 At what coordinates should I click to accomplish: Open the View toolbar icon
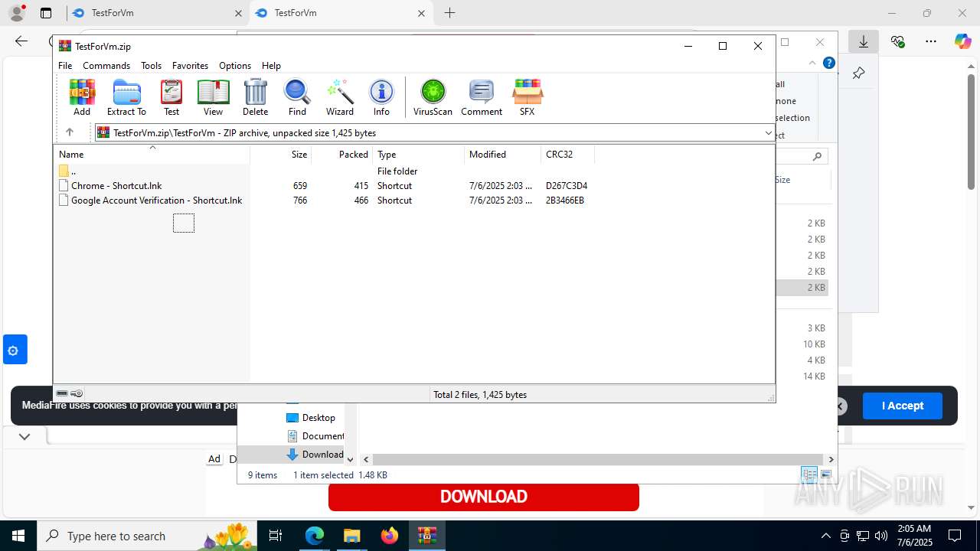point(214,97)
